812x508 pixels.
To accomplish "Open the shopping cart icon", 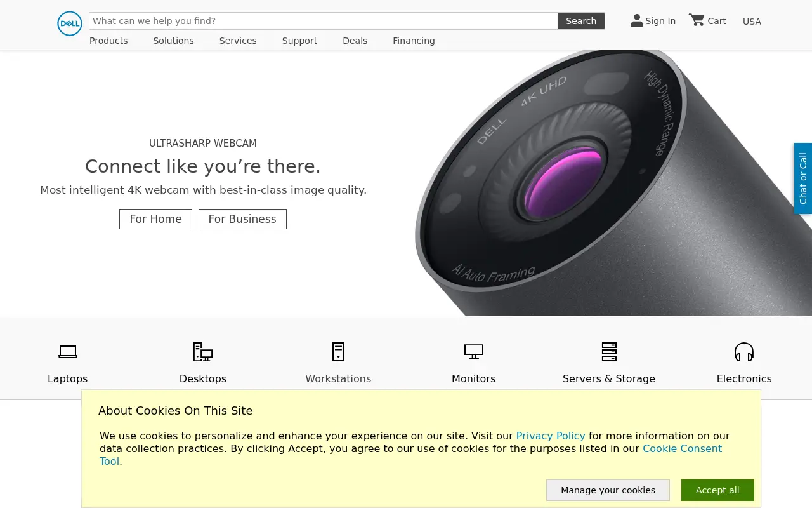I will point(697,20).
